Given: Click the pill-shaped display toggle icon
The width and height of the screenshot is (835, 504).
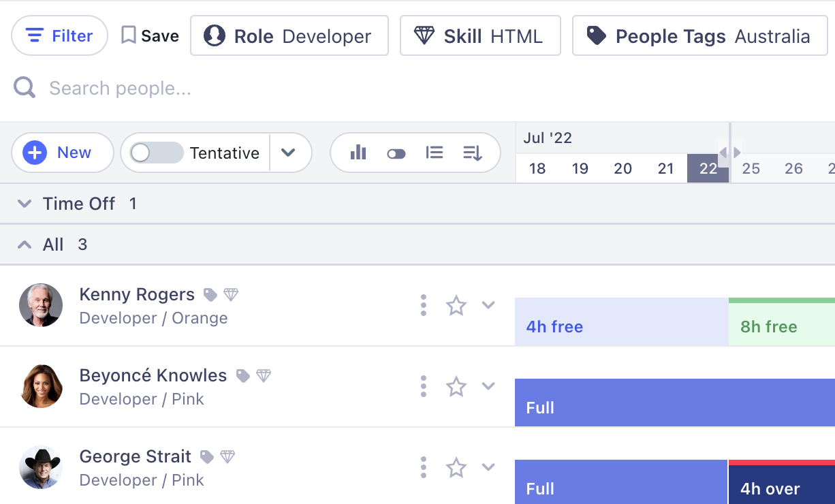Looking at the screenshot, I should pyautogui.click(x=396, y=153).
